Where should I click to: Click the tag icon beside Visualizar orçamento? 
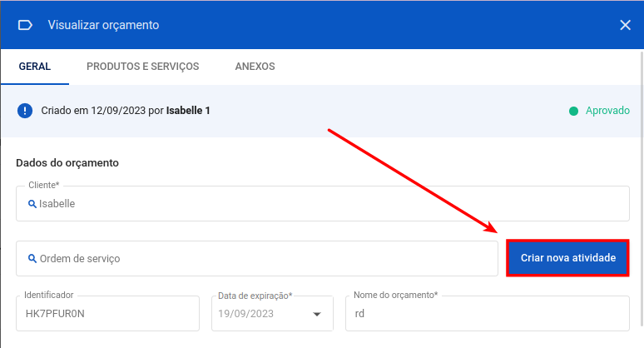tap(25, 26)
